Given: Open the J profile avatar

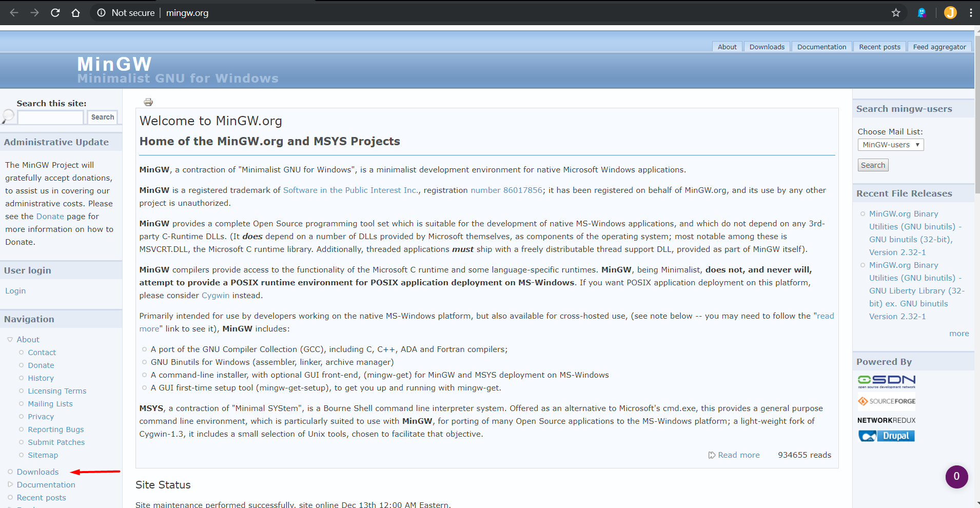Looking at the screenshot, I should (950, 13).
